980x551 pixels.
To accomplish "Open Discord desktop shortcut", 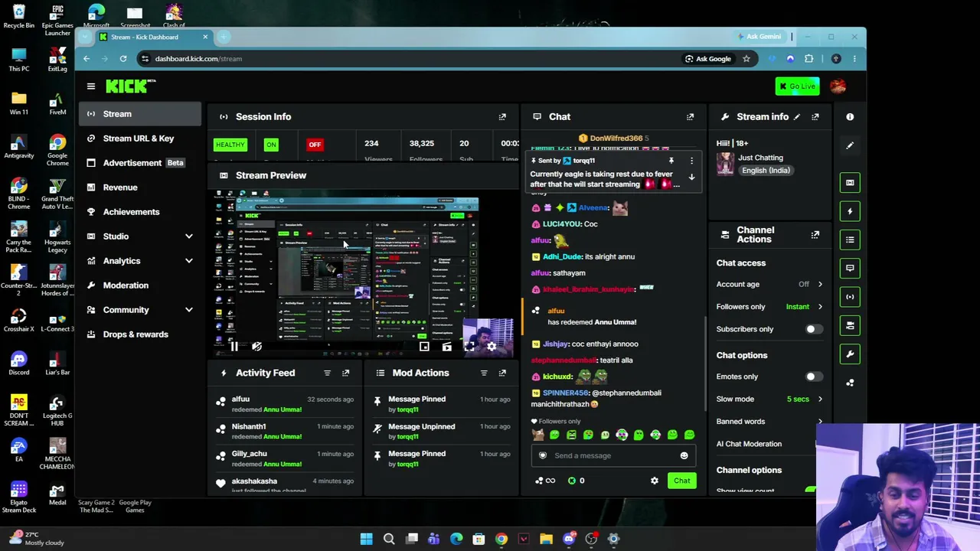I will pyautogui.click(x=19, y=363).
